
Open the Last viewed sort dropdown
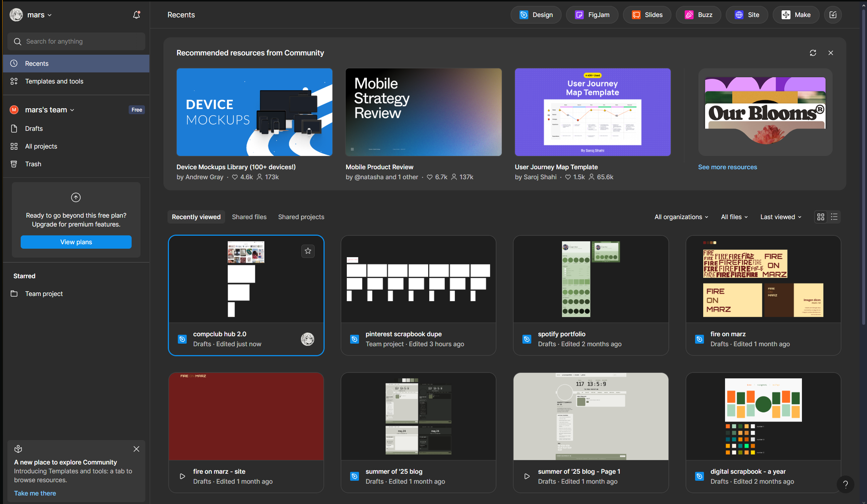point(780,217)
